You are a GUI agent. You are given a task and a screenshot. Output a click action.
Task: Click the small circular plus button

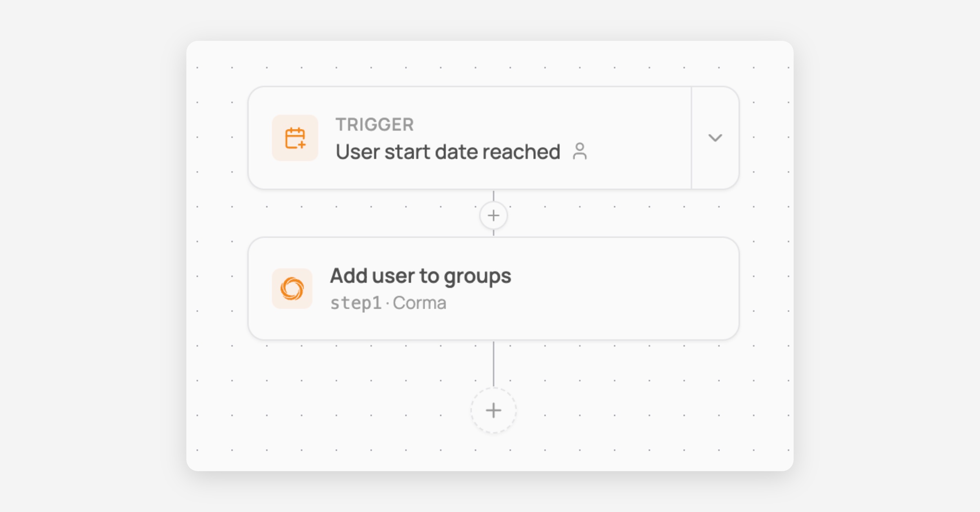tap(493, 215)
